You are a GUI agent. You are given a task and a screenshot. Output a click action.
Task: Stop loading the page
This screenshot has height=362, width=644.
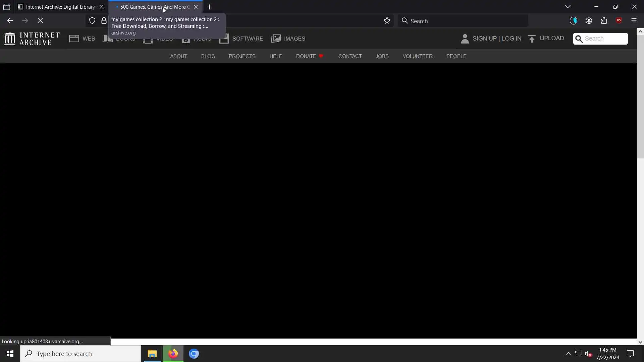(x=40, y=21)
